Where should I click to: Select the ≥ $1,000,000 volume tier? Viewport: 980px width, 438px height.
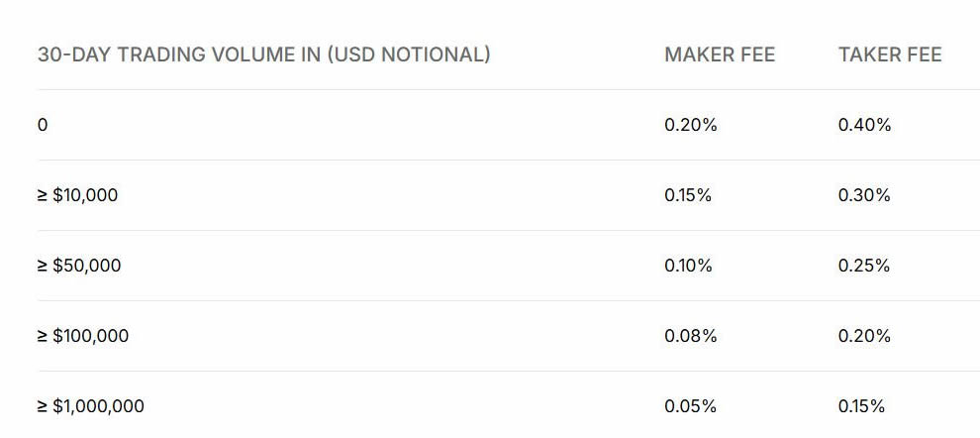point(91,406)
